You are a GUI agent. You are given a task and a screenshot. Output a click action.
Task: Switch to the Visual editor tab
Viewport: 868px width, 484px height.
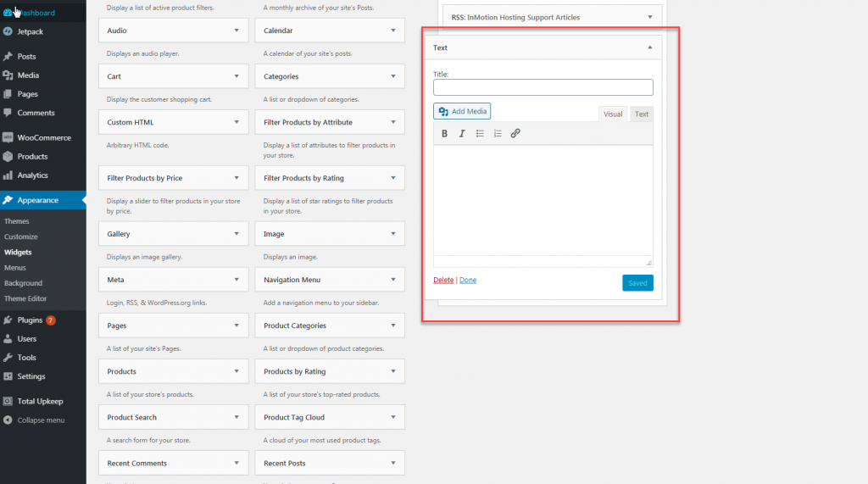tap(613, 114)
